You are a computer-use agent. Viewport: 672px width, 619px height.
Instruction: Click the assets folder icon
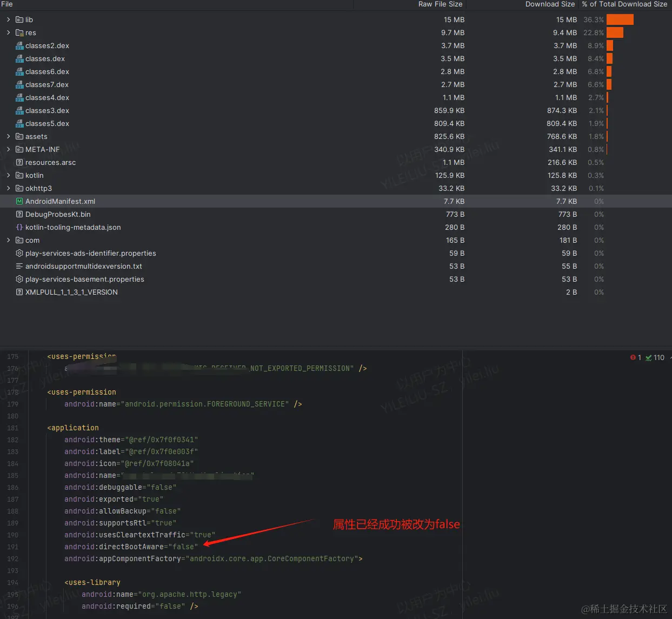pyautogui.click(x=19, y=136)
